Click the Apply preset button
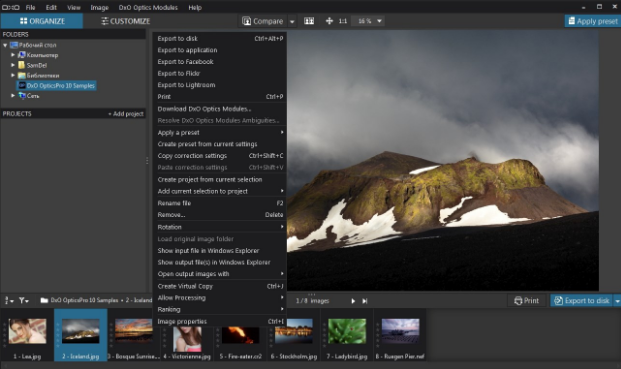 click(x=592, y=21)
